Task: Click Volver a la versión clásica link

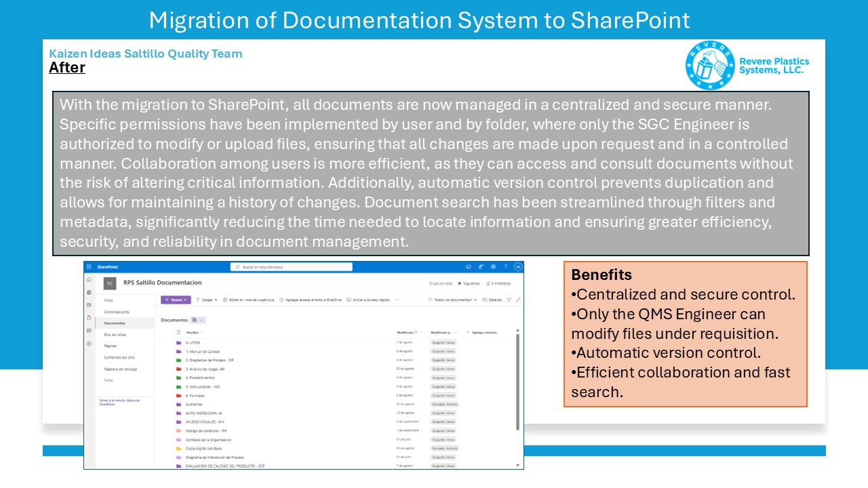Action: pyautogui.click(x=119, y=402)
